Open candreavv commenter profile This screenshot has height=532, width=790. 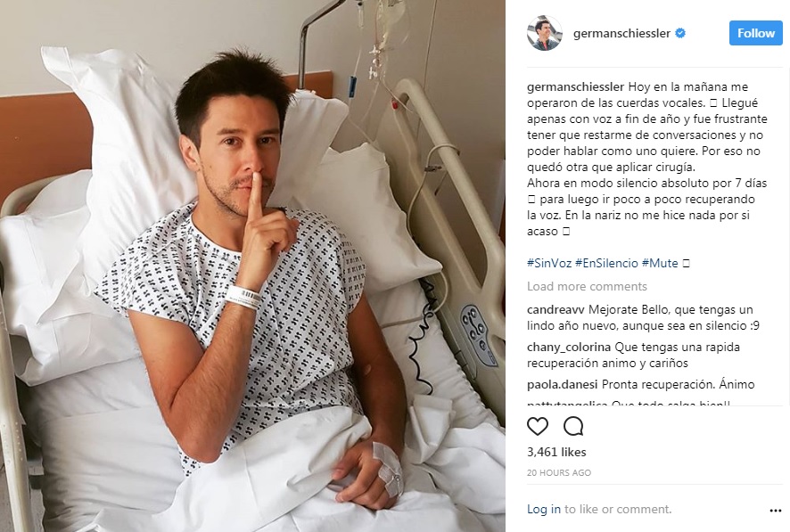555,309
